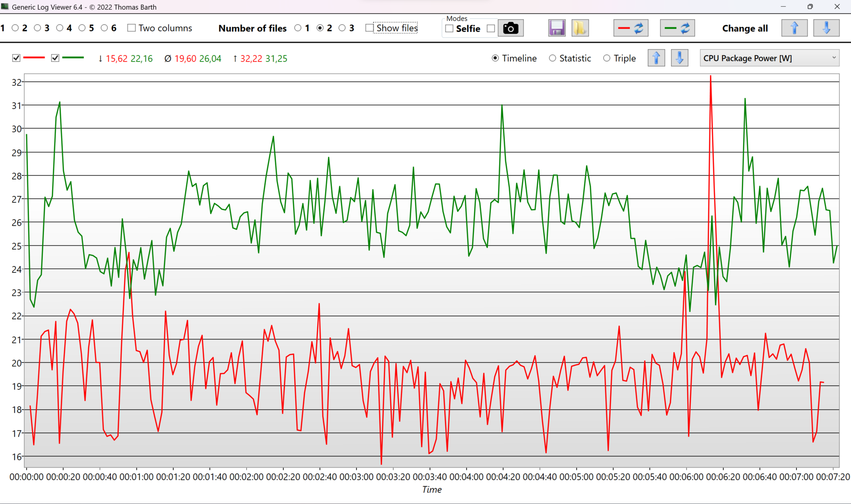Click the unlabeled checkbox next to Selfie

pos(491,28)
